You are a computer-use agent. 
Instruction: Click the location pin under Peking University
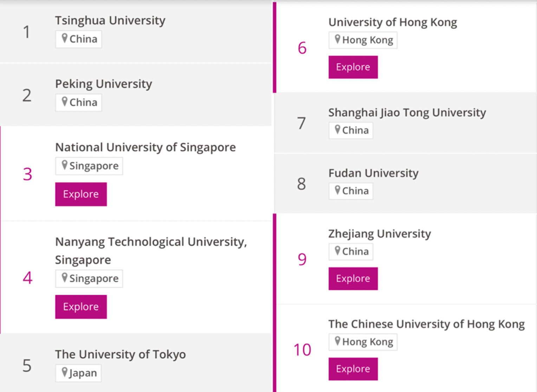(x=64, y=102)
